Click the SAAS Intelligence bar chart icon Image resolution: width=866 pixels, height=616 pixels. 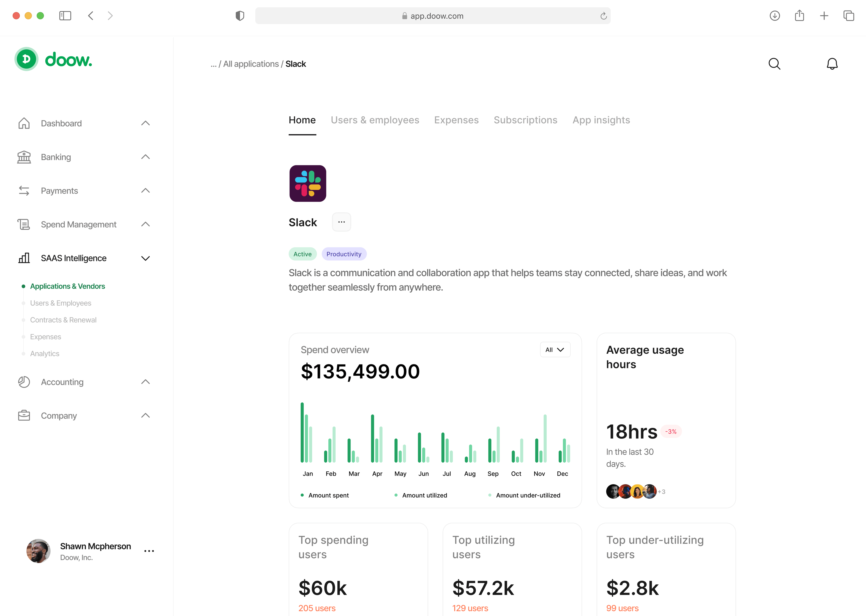point(24,258)
